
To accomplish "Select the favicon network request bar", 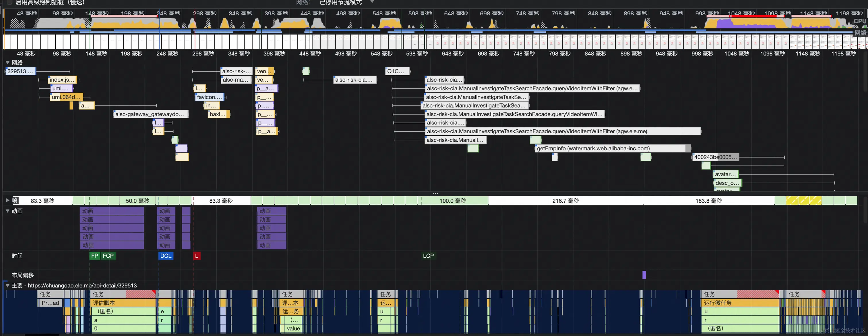I will coord(209,97).
